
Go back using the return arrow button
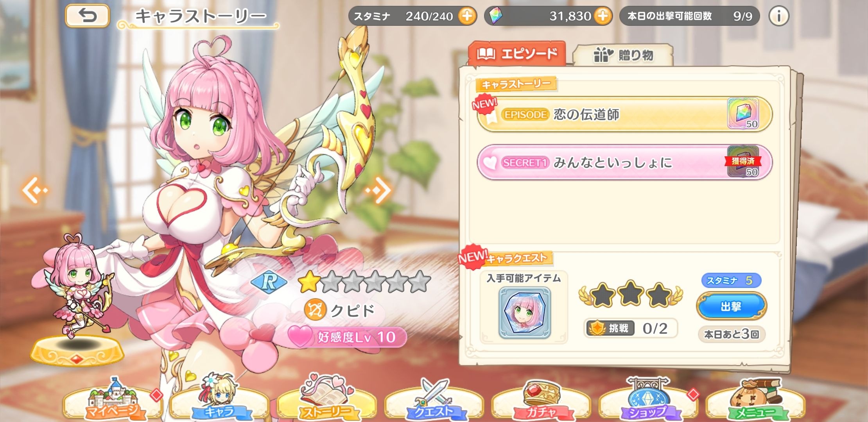87,16
